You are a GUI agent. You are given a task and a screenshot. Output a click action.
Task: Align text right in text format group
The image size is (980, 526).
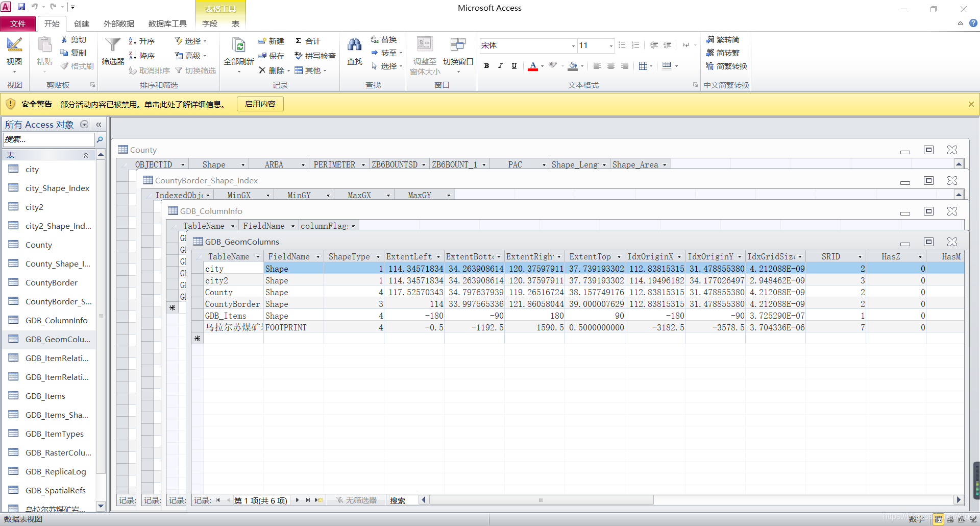tap(624, 66)
